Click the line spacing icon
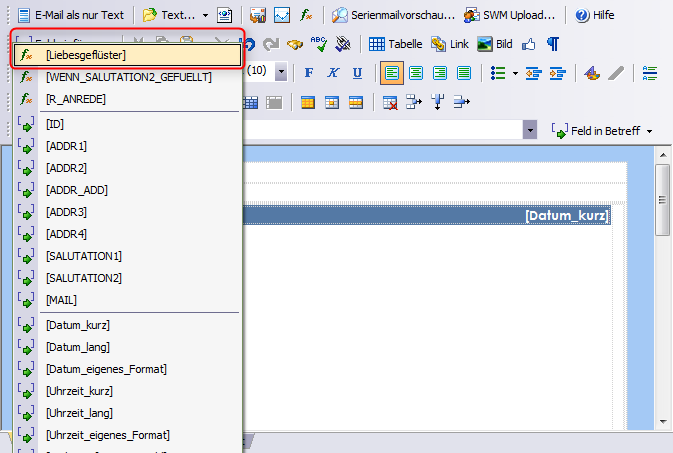 pos(650,73)
